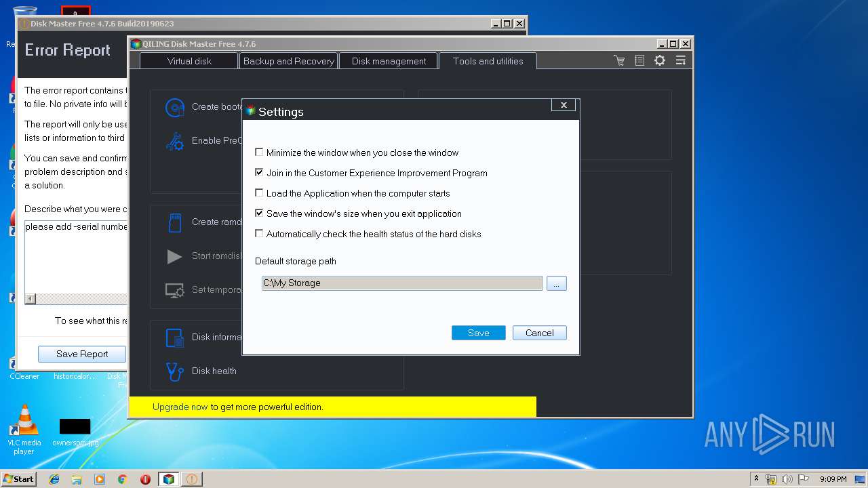Uncheck Save the window's size on exit
This screenshot has height=488, width=868.
pos(259,213)
